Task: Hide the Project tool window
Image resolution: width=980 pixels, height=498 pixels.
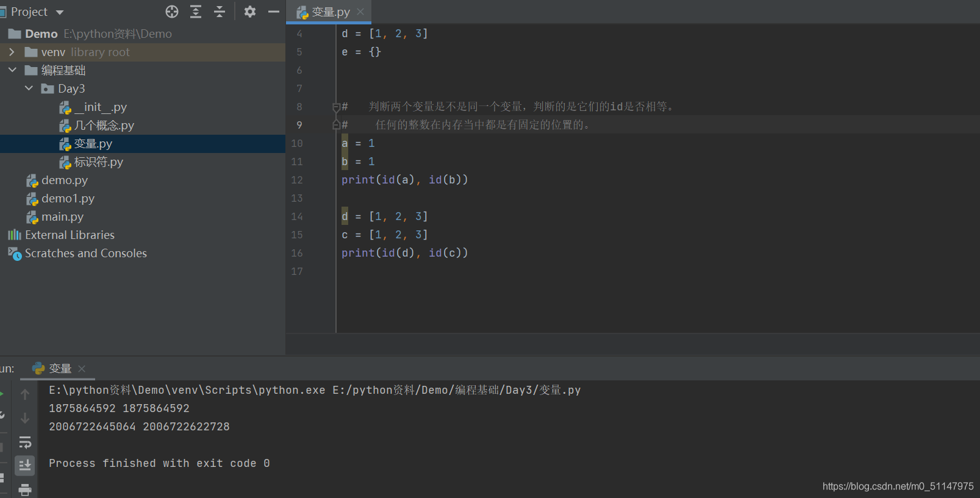Action: tap(274, 12)
